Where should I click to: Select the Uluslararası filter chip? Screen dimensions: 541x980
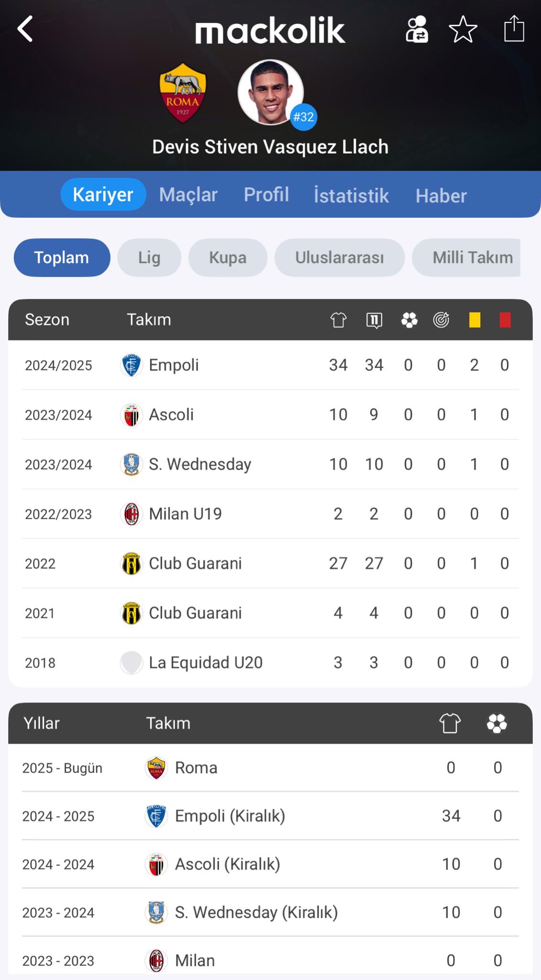point(339,257)
